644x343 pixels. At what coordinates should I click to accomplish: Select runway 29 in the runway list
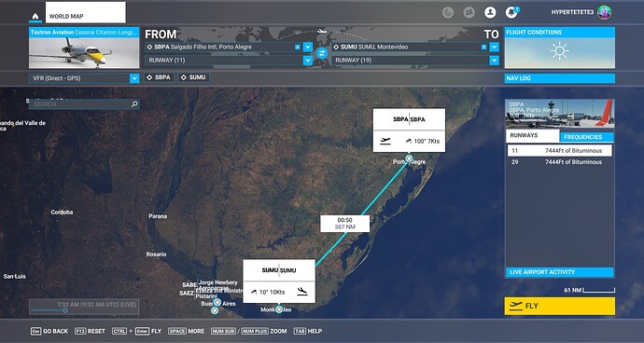point(559,162)
